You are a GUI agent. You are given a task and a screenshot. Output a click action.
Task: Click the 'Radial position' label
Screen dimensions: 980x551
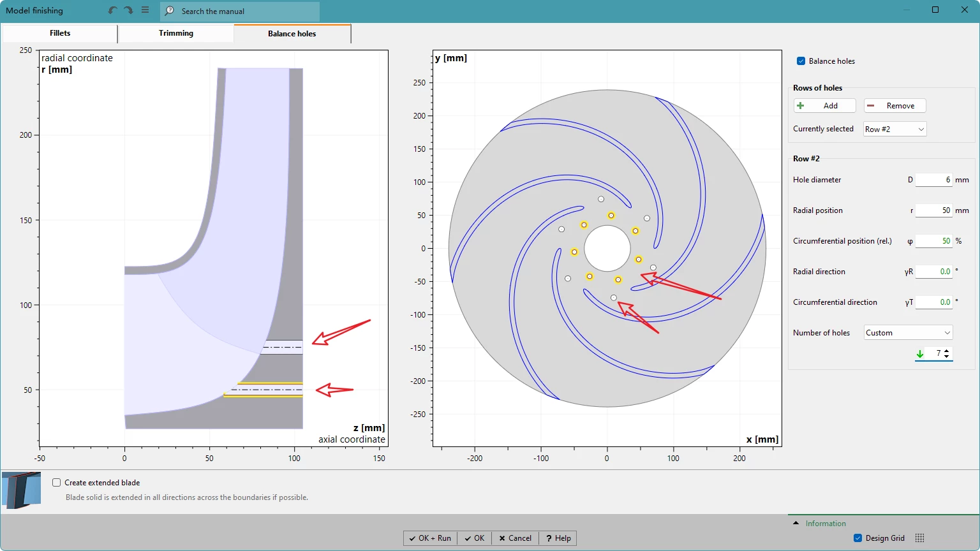pos(818,210)
